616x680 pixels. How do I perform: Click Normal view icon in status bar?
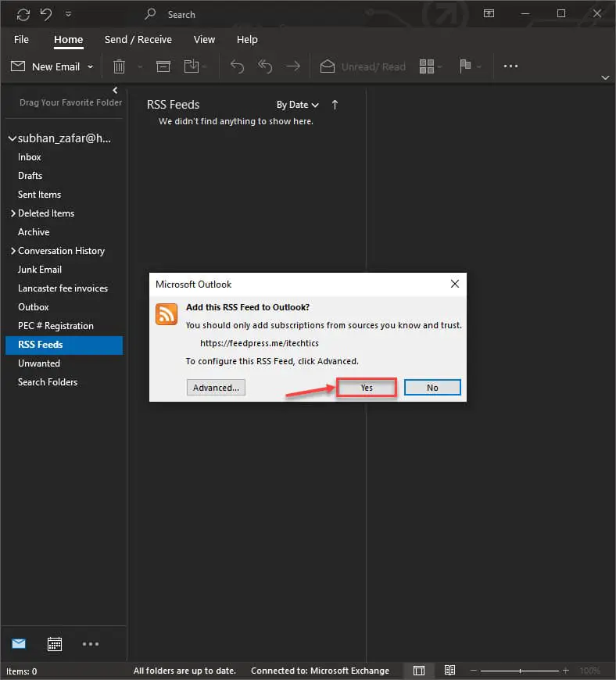pyautogui.click(x=419, y=671)
